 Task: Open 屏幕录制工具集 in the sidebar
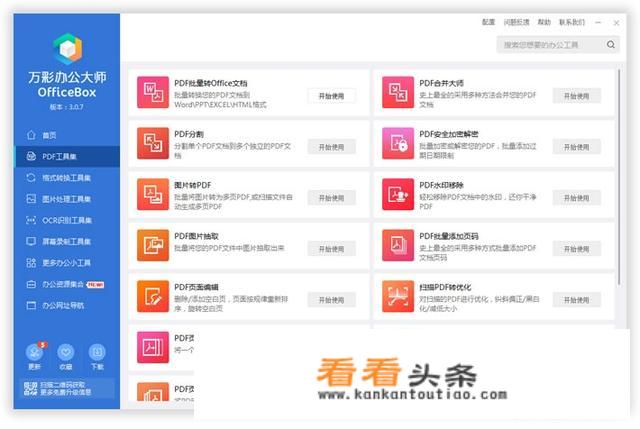click(67, 241)
